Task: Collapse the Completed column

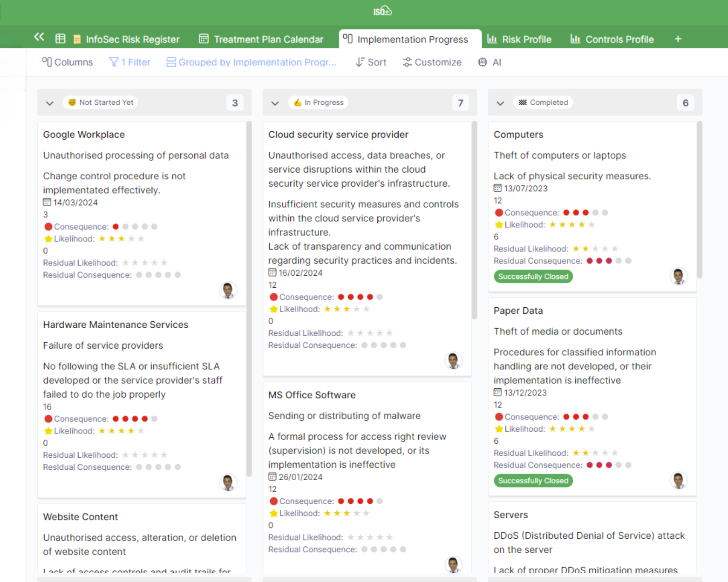Action: pyautogui.click(x=500, y=103)
